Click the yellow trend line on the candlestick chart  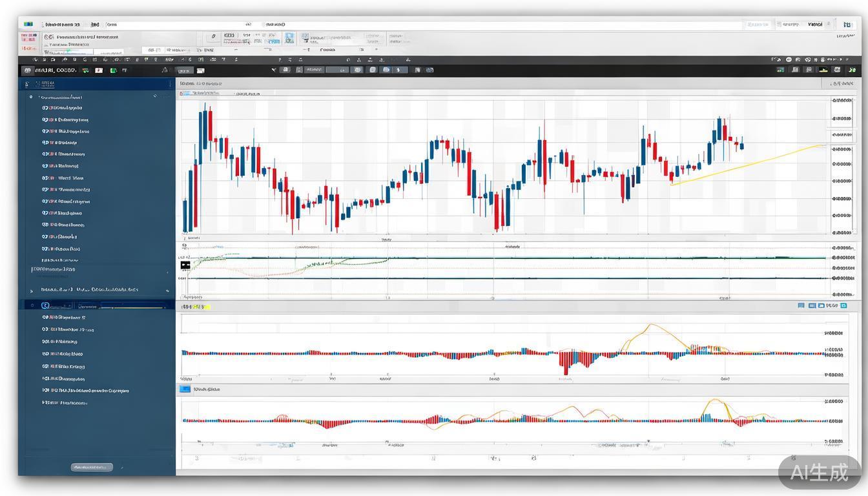coord(749,165)
